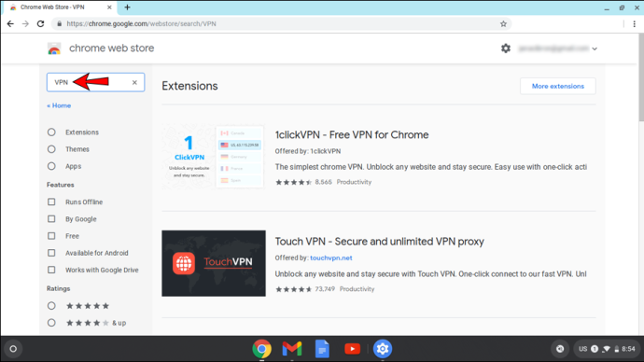Select the Extensions radio filter
Screen dimensions: 644x362
point(51,132)
